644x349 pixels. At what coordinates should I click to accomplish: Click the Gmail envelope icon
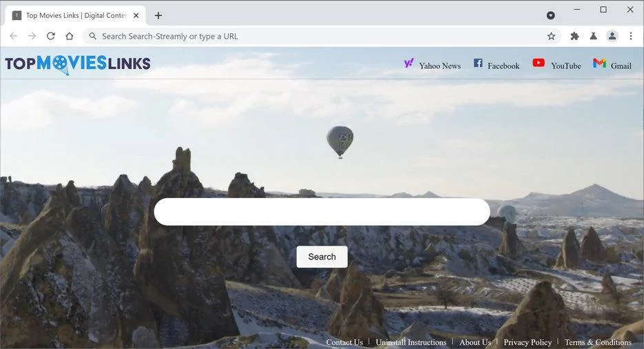(x=599, y=63)
